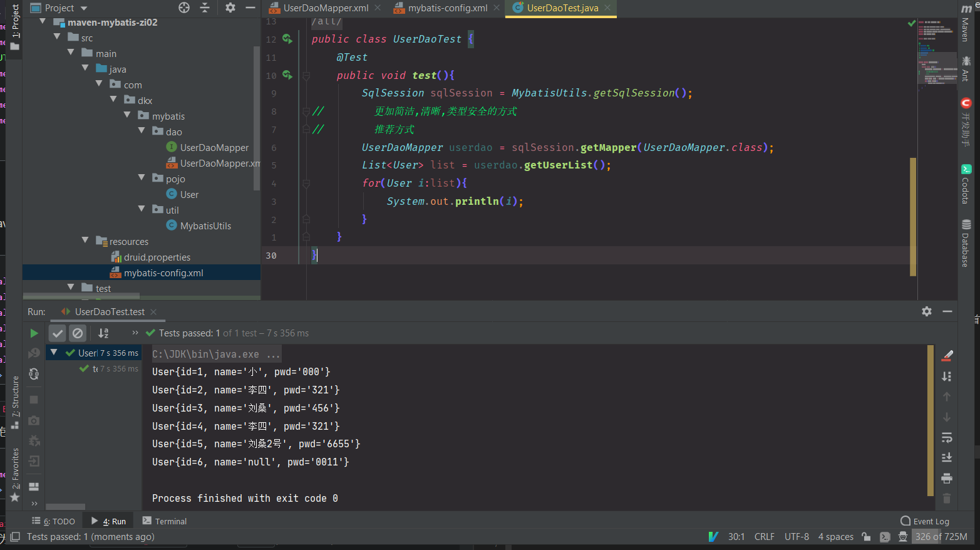Image resolution: width=980 pixels, height=550 pixels.
Task: Open the Favorites tool window
Action: coord(15,475)
